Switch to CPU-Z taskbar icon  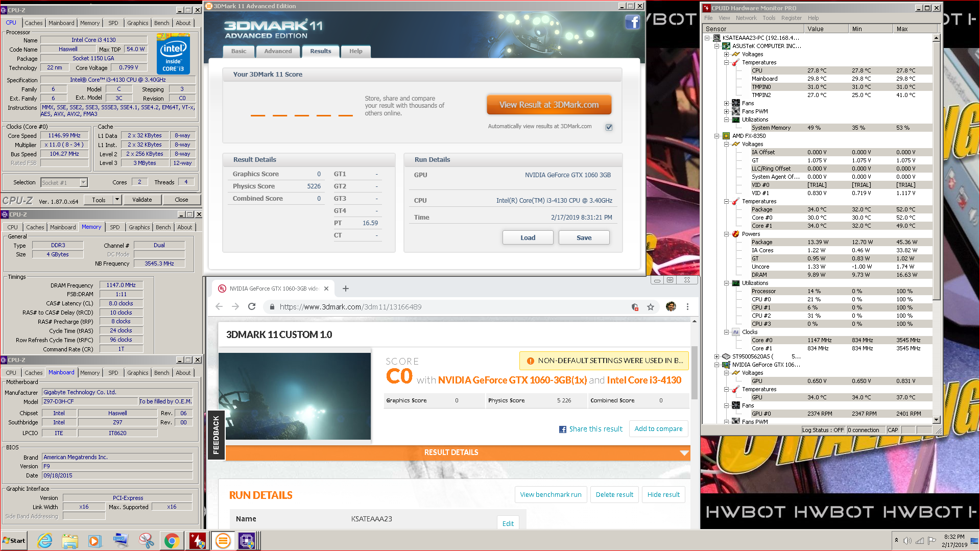pos(247,541)
